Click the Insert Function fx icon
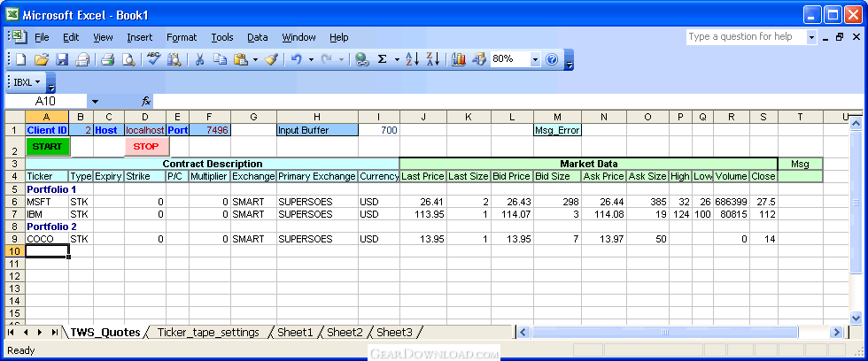This screenshot has height=361, width=868. pos(146,102)
